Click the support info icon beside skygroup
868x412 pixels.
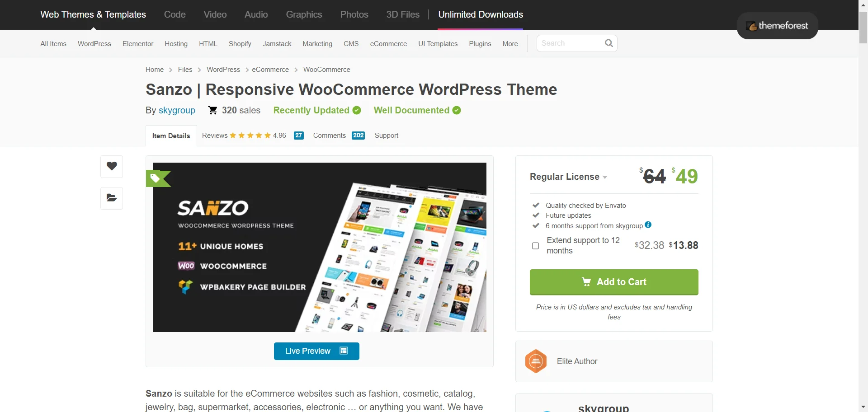pos(648,225)
